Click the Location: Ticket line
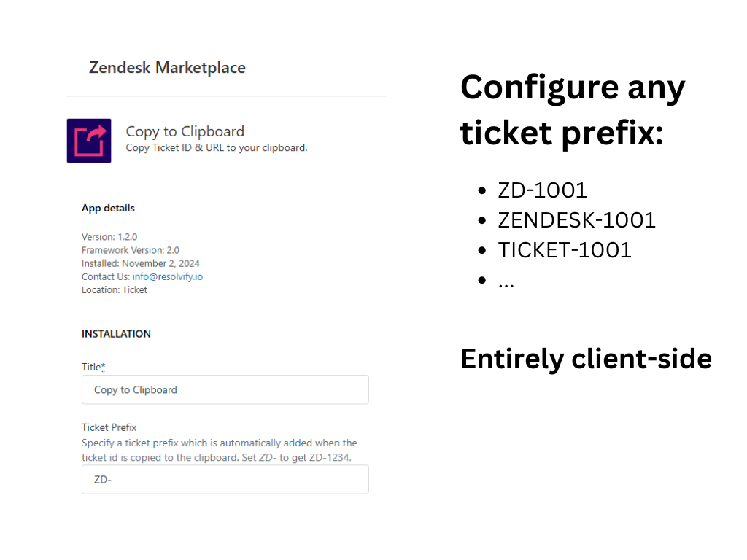Viewport: 747px width, 560px height. 114,290
